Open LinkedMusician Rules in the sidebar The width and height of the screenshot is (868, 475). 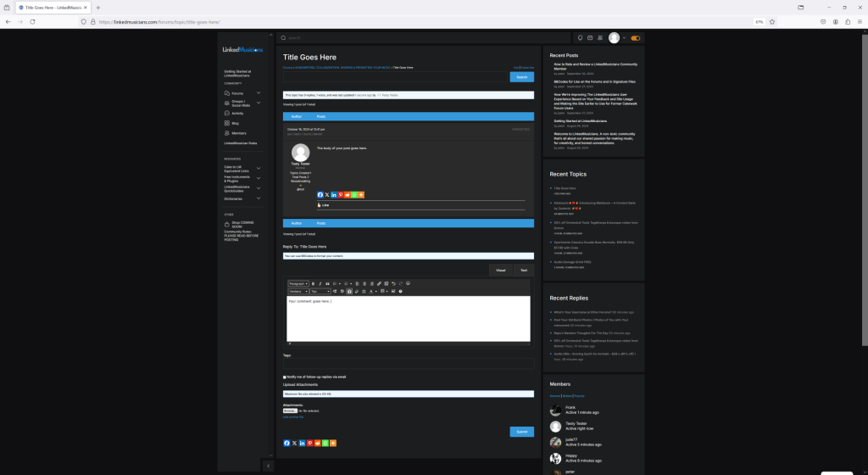[240, 143]
